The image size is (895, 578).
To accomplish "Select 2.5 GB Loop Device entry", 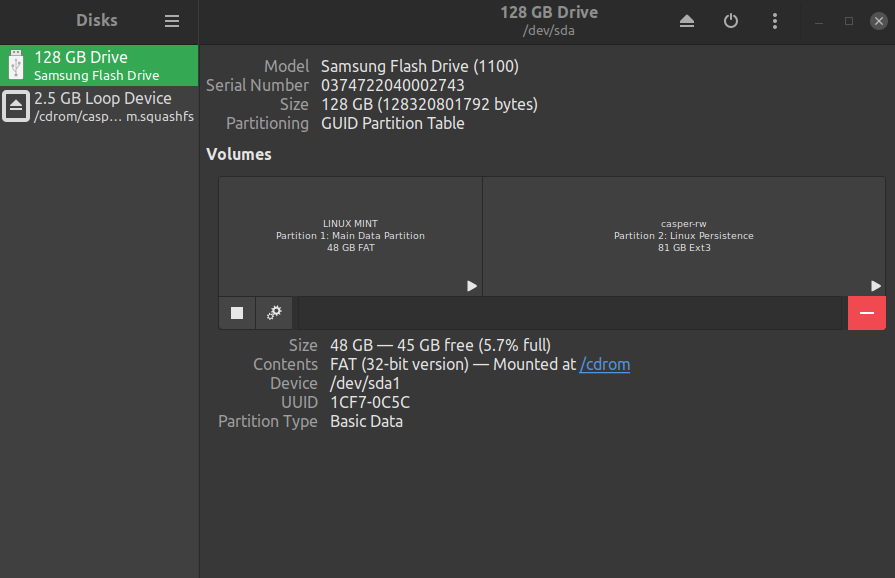I will [99, 107].
